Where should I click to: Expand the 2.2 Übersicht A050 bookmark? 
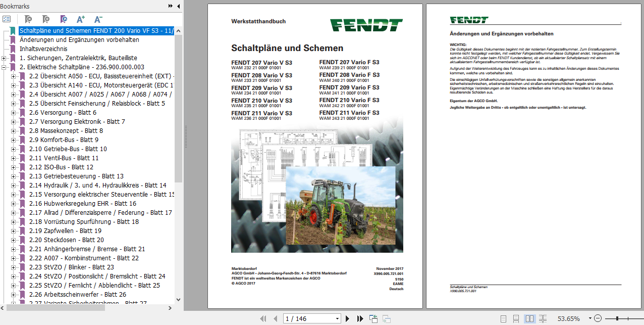tap(14, 76)
